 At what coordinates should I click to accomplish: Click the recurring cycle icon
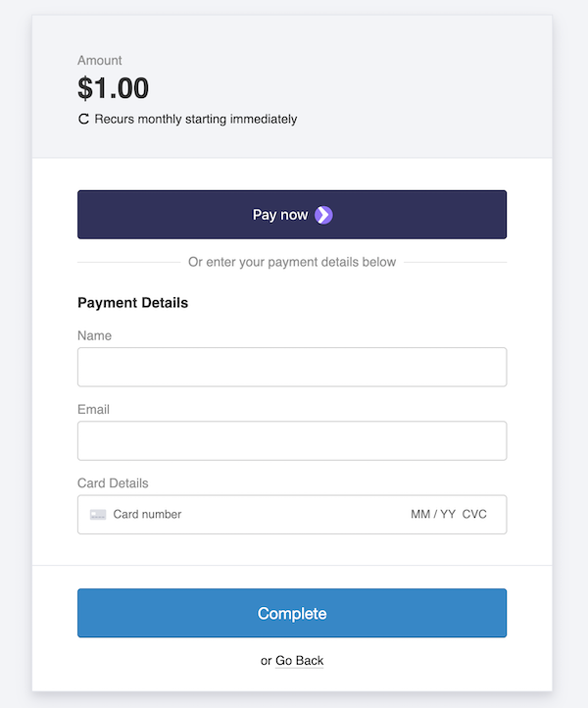83,120
